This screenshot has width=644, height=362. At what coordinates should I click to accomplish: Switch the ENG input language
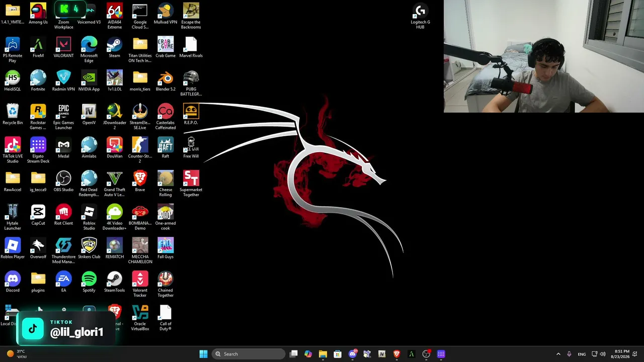point(582,354)
